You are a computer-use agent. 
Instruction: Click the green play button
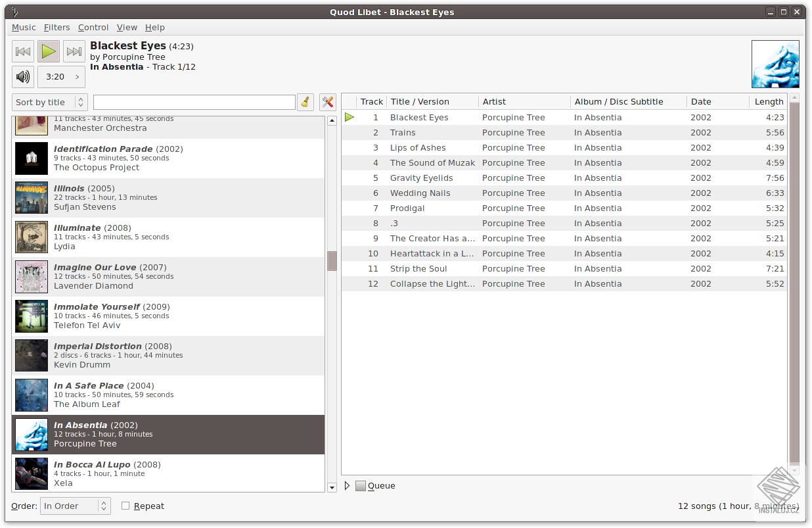(49, 51)
